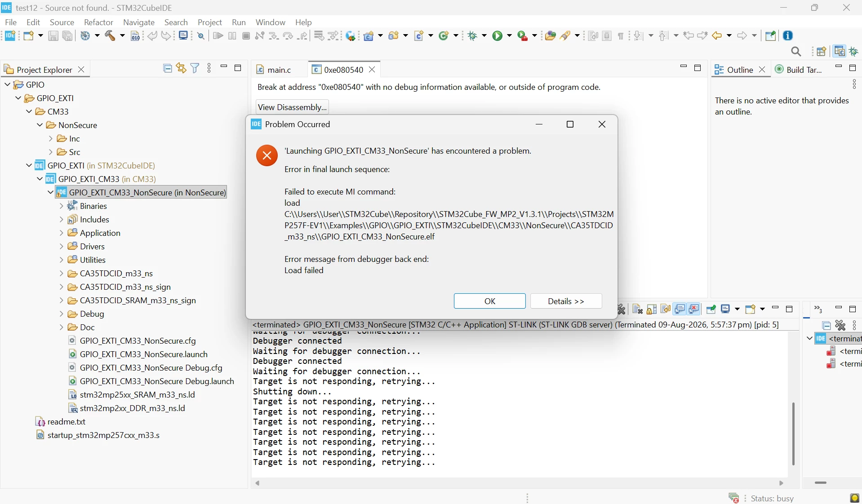
Task: Click the Terminate stop icon in toolbar
Action: pos(246,36)
